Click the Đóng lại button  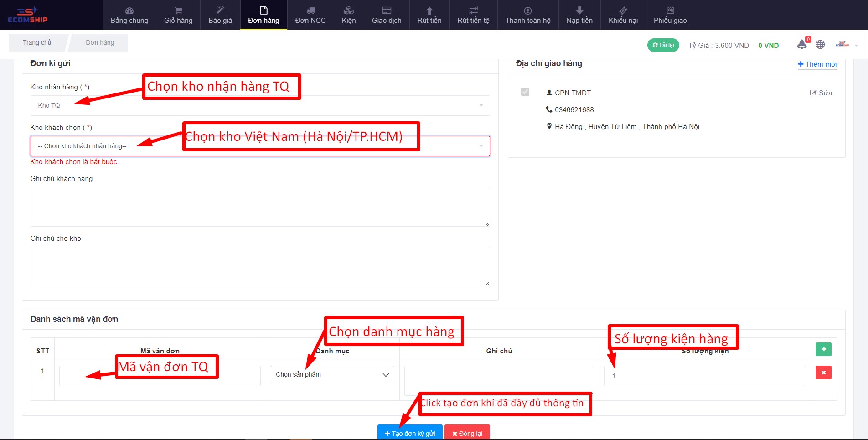(x=467, y=433)
